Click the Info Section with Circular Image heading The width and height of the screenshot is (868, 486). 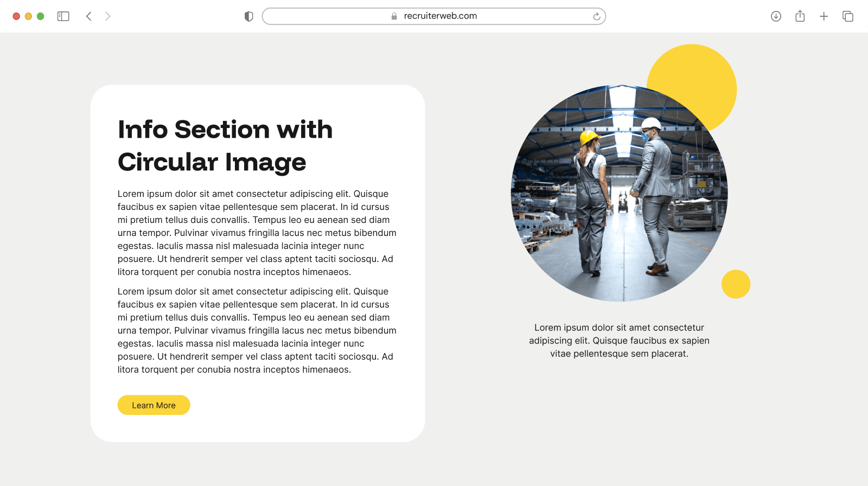point(225,145)
